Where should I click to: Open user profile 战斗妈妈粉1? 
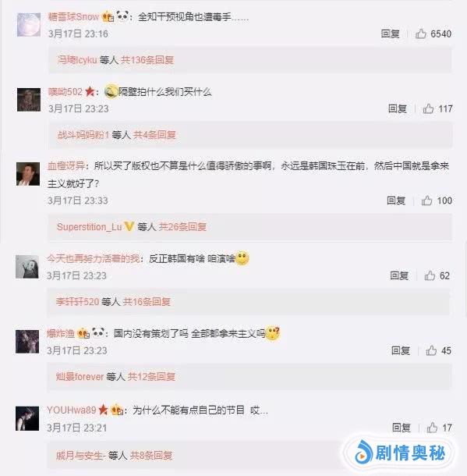coord(83,134)
